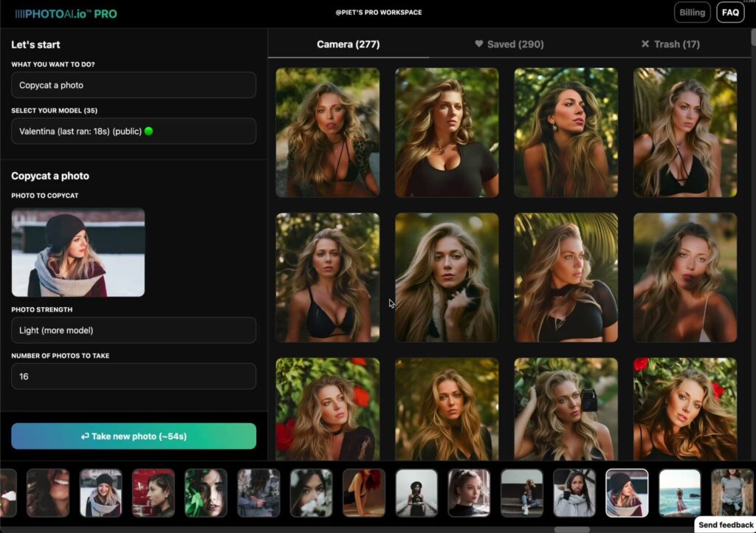Click the Take new photo button
The height and width of the screenshot is (533, 756).
click(x=134, y=436)
